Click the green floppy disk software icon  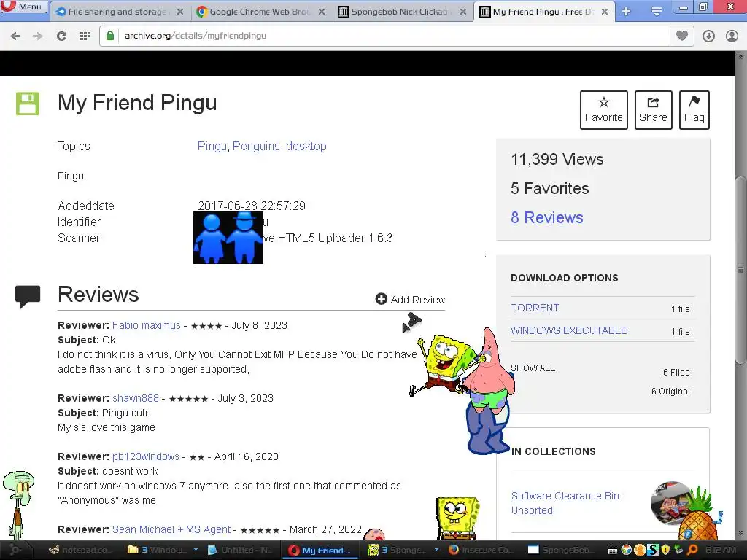click(x=28, y=104)
